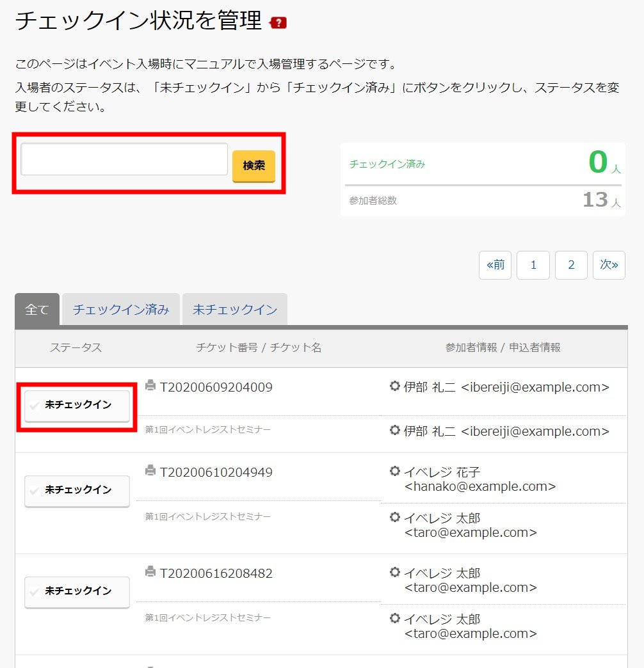The height and width of the screenshot is (668, 644).
Task: Toggle check-in status for イベレジ 花子
Action: click(x=76, y=491)
